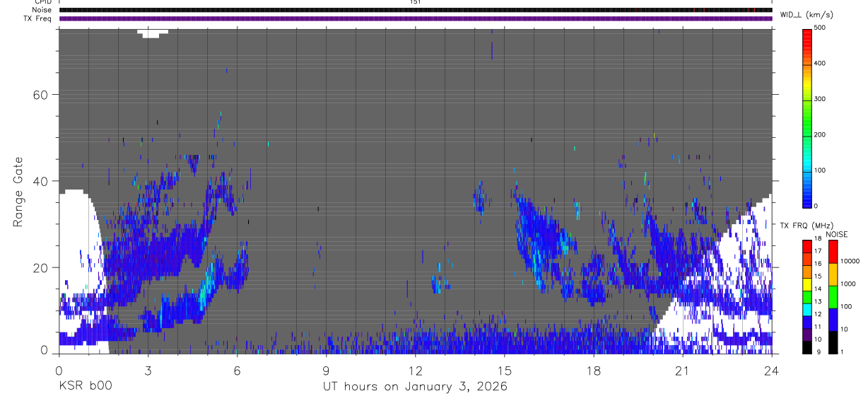Viewport: 868px width, 401px height.
Task: Click the '400' tick on the WID color bar
Action: [820, 64]
